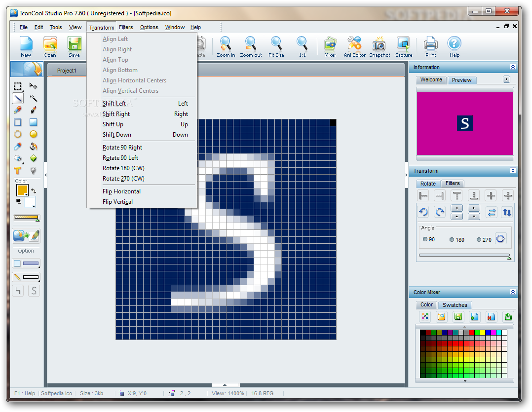Select the brush tool
532x412 pixels.
click(33, 110)
